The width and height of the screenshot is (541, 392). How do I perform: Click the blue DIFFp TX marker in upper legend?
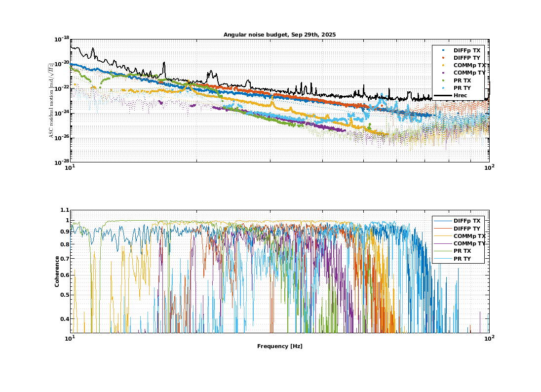point(443,50)
